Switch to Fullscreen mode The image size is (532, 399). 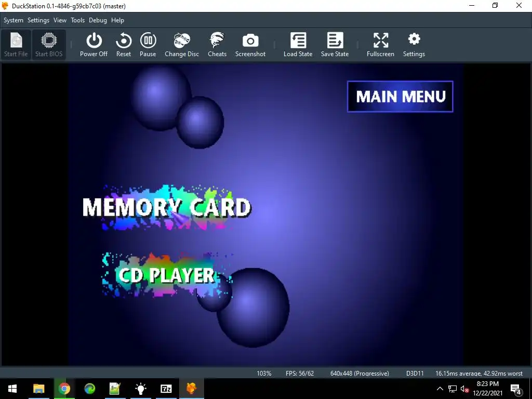(x=380, y=45)
